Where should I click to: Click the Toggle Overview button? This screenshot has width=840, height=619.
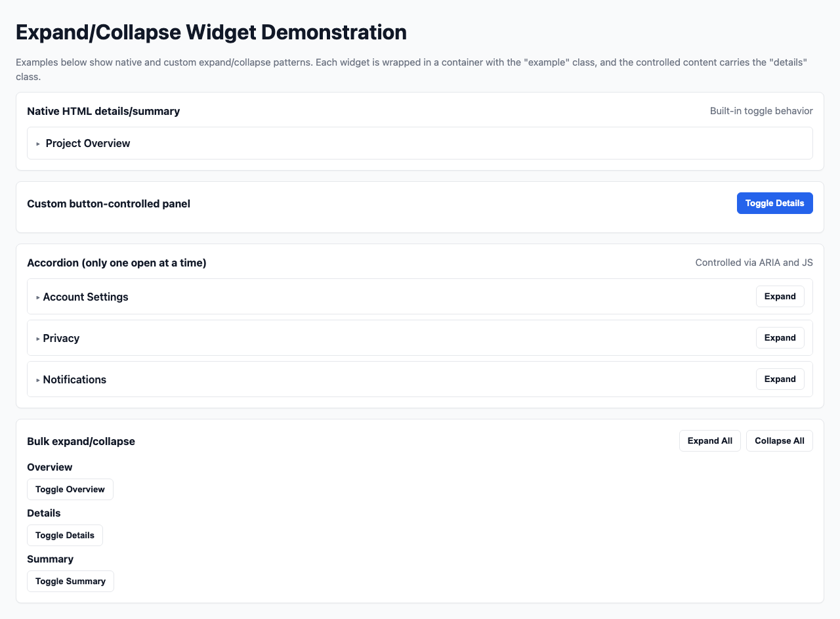click(70, 489)
